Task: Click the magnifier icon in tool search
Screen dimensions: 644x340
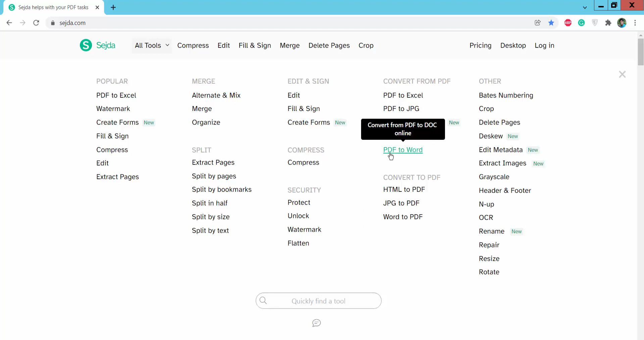Action: click(263, 300)
